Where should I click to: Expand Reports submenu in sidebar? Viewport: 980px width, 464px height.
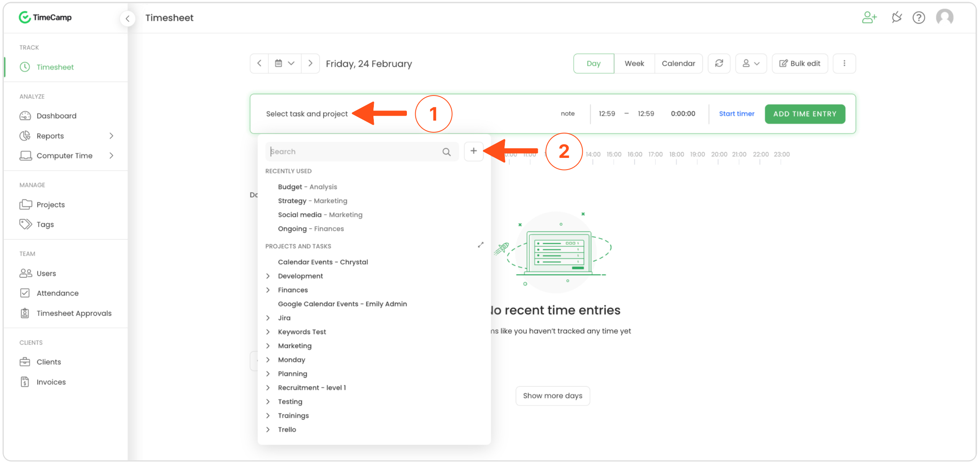click(111, 136)
